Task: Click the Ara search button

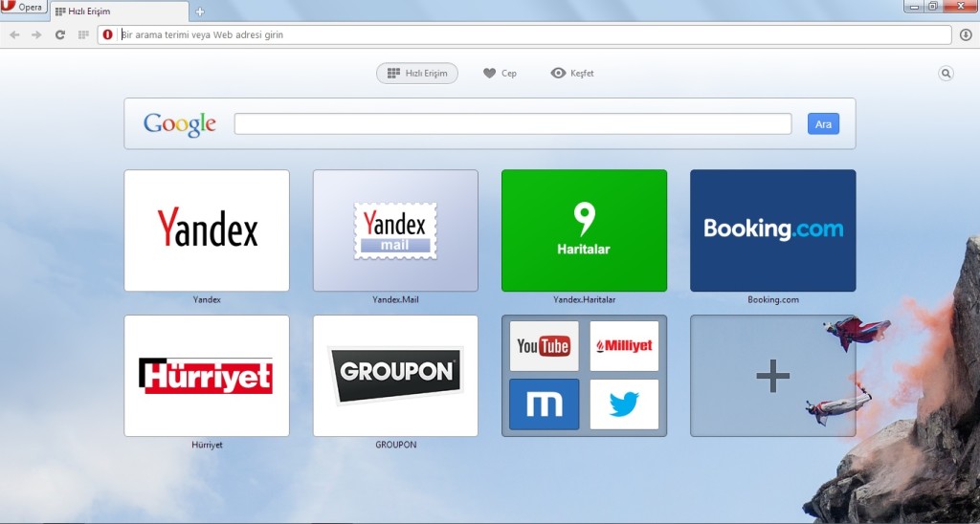Action: point(823,123)
